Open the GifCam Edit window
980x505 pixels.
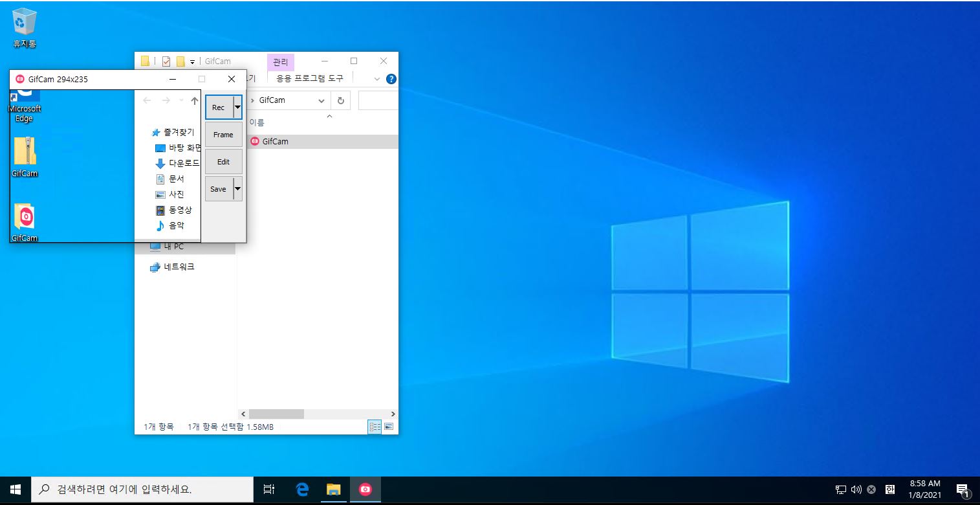tap(223, 162)
